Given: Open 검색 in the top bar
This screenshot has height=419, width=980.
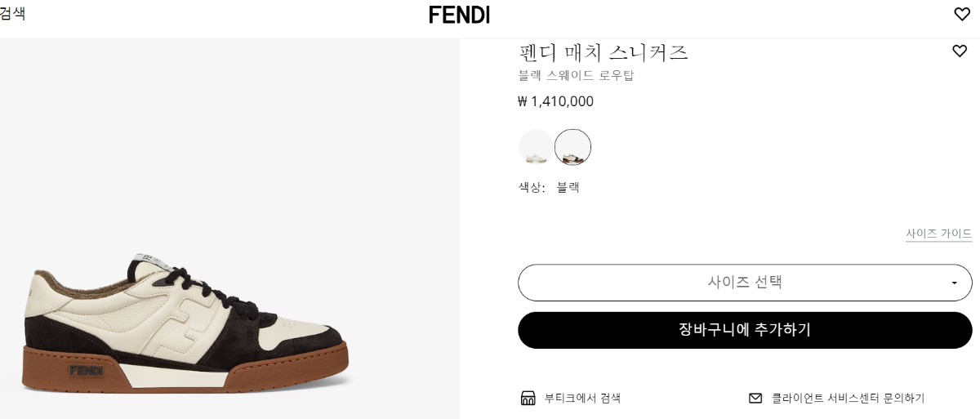Looking at the screenshot, I should (x=12, y=13).
